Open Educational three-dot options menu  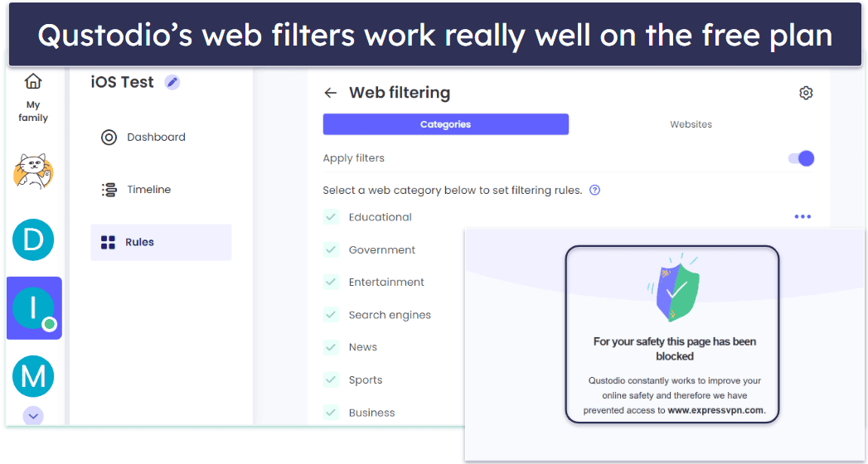tap(803, 217)
